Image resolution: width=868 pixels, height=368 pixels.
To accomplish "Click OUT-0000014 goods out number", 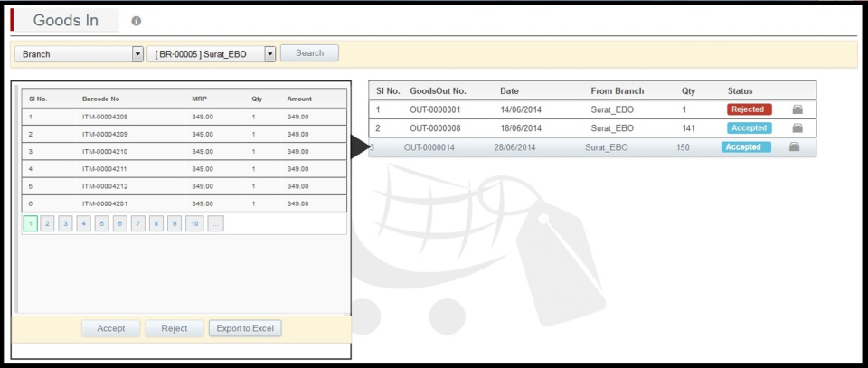I will click(x=429, y=147).
